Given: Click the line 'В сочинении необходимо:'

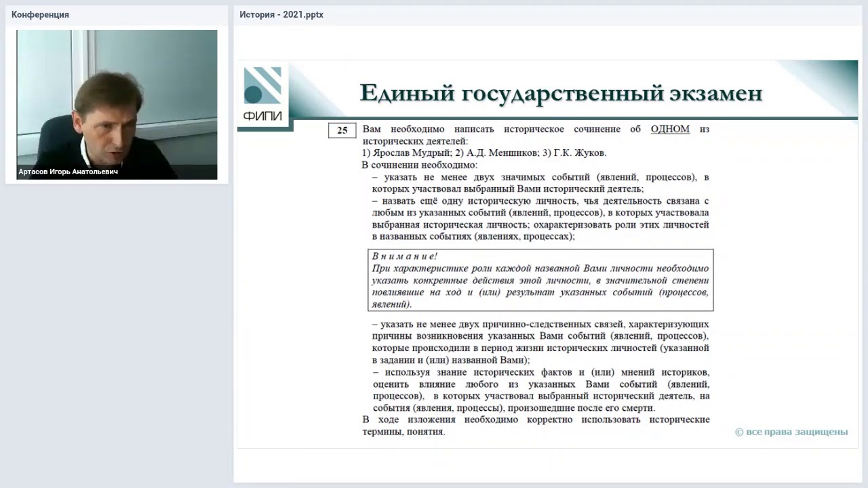Looking at the screenshot, I should [x=420, y=165].
